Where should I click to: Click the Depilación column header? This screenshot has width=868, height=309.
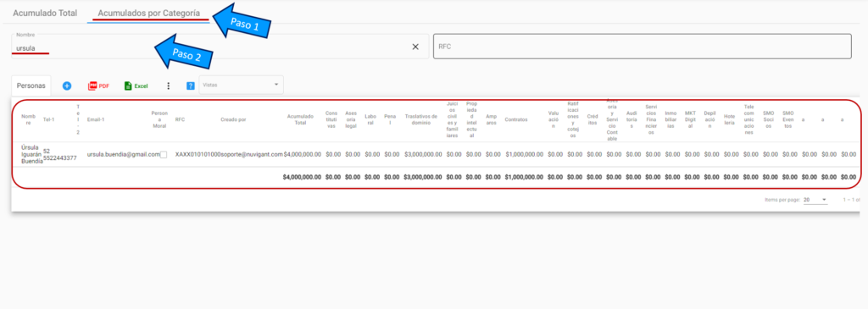click(x=709, y=119)
